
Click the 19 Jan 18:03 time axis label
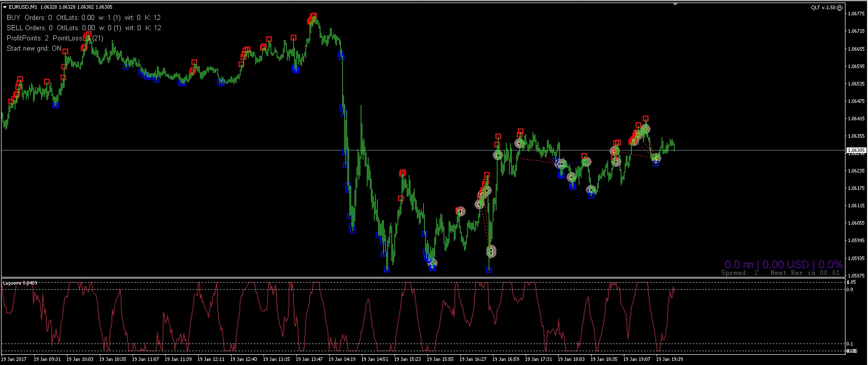[571, 359]
